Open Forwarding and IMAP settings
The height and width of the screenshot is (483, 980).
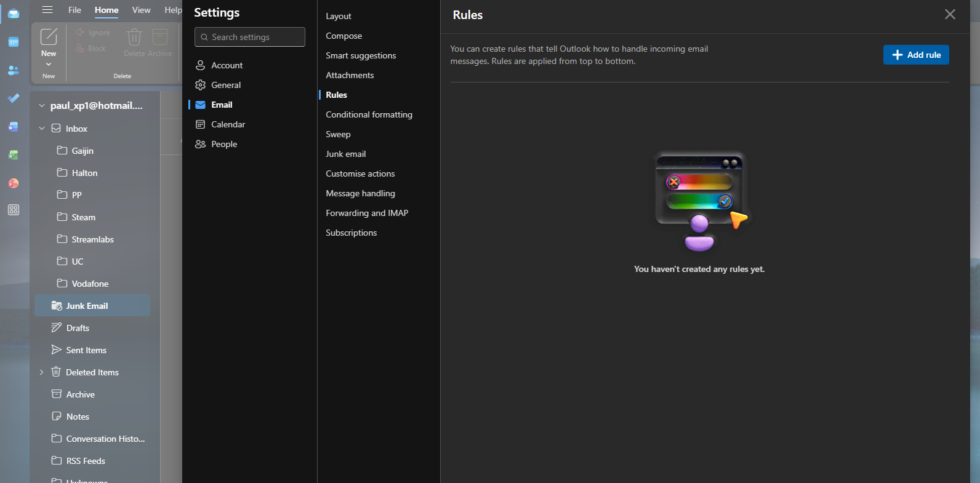367,213
